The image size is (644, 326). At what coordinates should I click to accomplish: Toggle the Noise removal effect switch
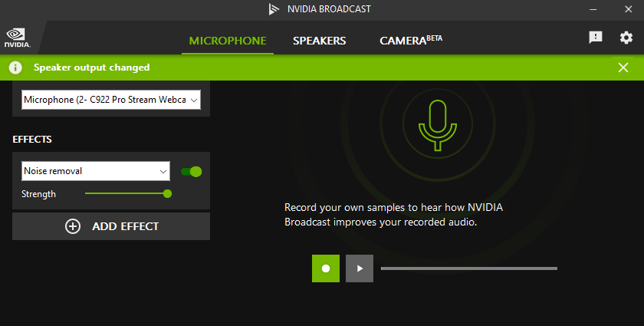[x=192, y=171]
